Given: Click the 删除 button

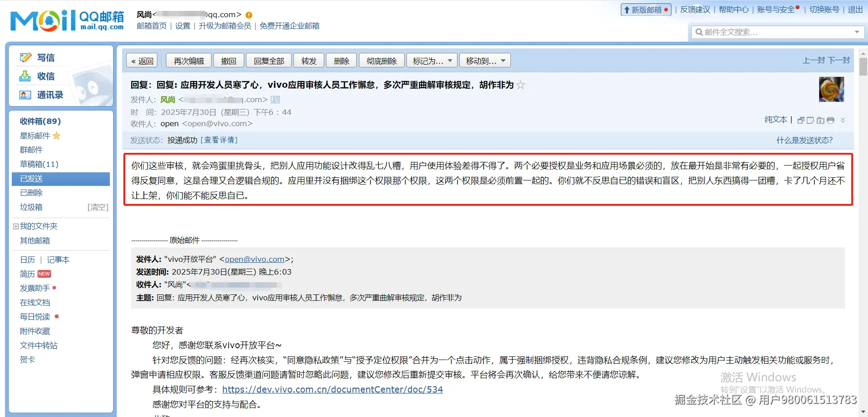Looking at the screenshot, I should 341,61.
